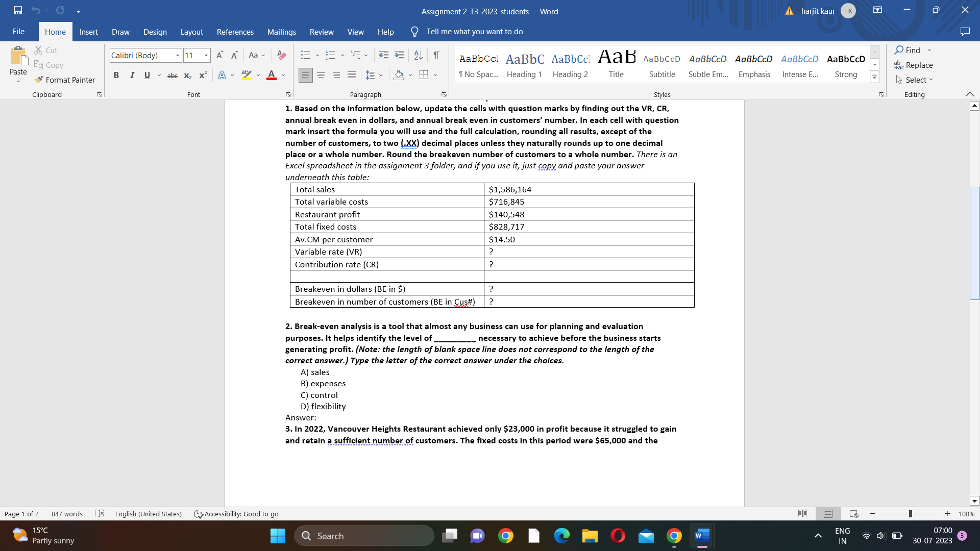Select Heading 1 style in Styles gallery
980x551 pixels.
(524, 65)
